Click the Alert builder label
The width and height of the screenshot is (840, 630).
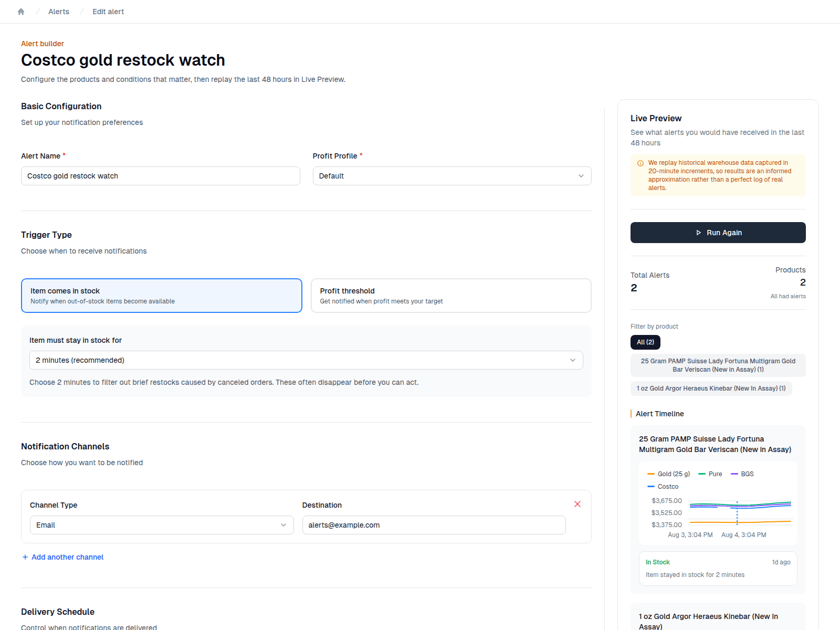[43, 44]
